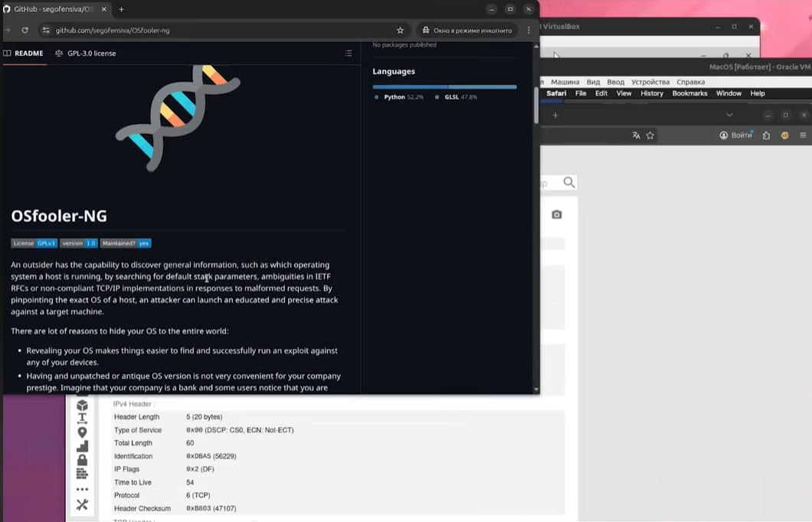812x522 pixels.
Task: Click the Войти sign-in button
Action: [736, 135]
